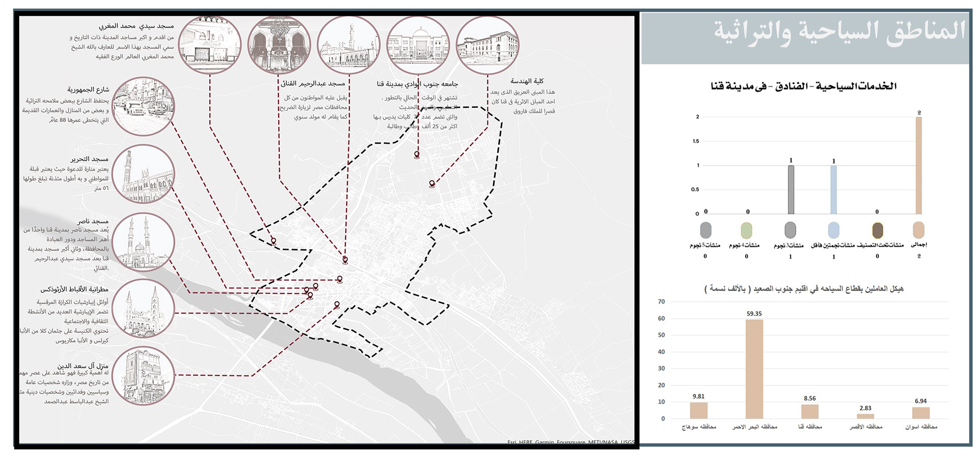Click the Sidi Mohamed al-Maghribi mosque circular image
980x459 pixels.
coord(210,45)
